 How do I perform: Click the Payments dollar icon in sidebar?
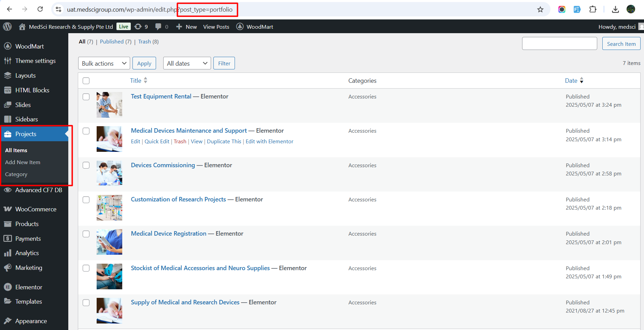pyautogui.click(x=8, y=239)
